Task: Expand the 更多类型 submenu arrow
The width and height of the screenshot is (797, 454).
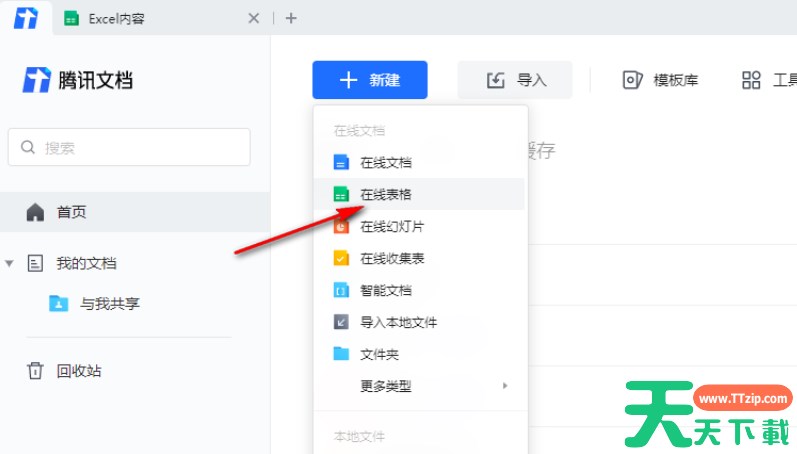Action: click(x=505, y=386)
